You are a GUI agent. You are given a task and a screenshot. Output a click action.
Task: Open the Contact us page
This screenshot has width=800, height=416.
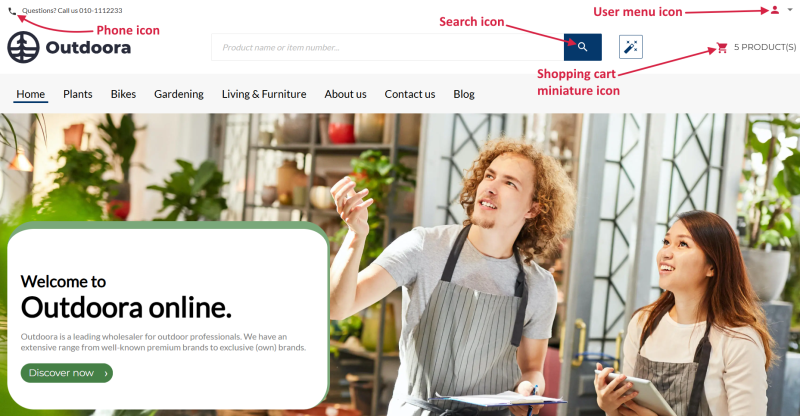click(x=410, y=94)
